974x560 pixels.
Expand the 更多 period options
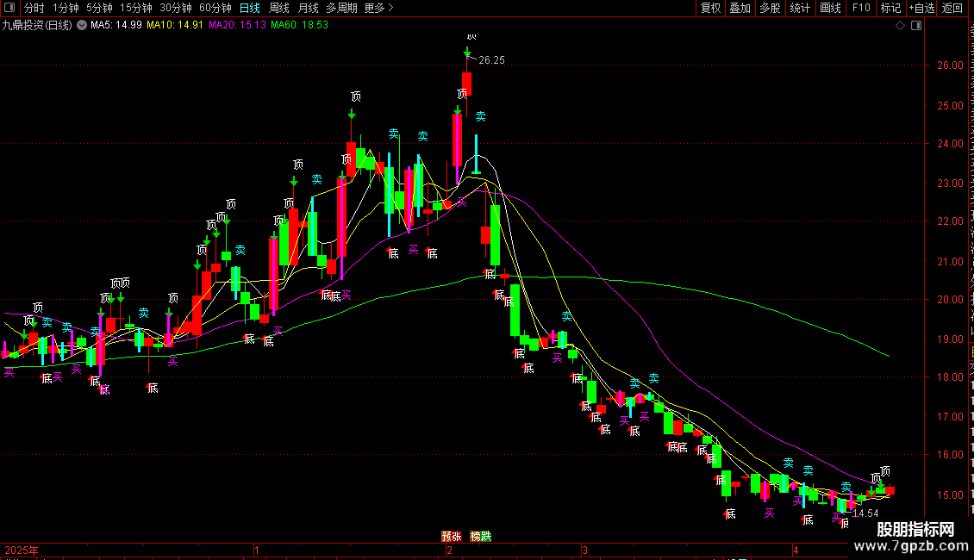tap(379, 8)
